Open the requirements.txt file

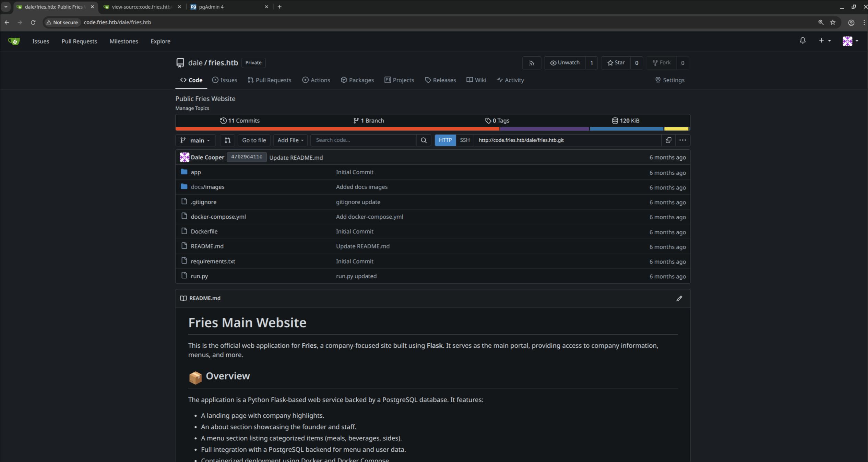213,261
